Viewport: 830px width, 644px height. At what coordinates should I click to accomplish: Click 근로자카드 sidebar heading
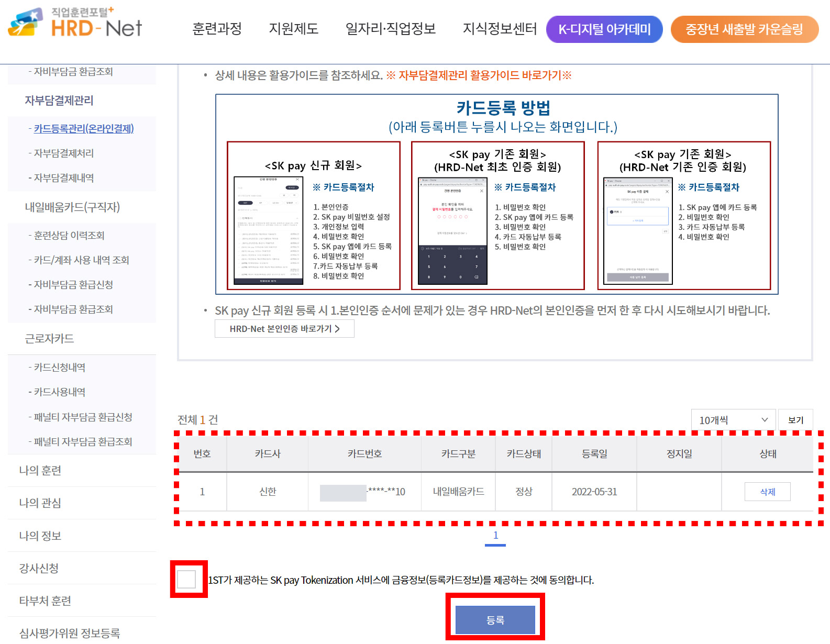49,339
